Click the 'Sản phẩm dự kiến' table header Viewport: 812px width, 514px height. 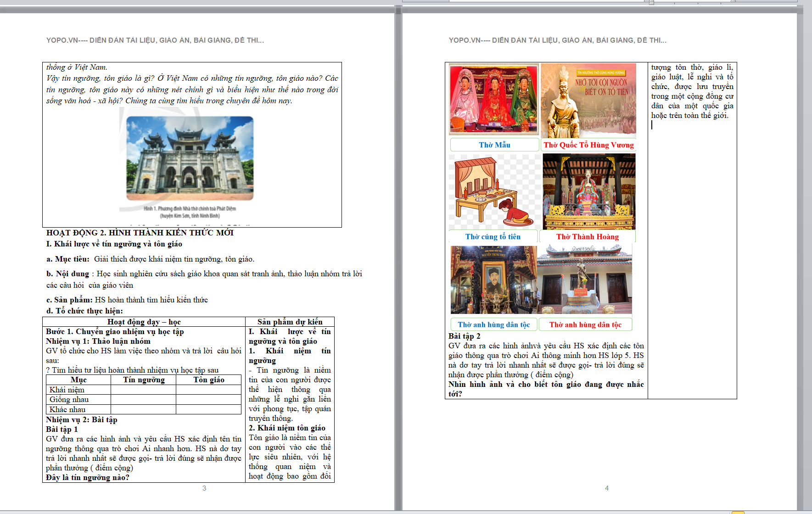[290, 322]
